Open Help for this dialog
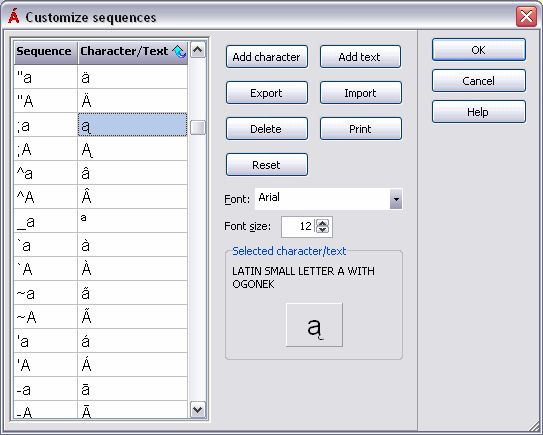The width and height of the screenshot is (543, 435). pos(479,112)
